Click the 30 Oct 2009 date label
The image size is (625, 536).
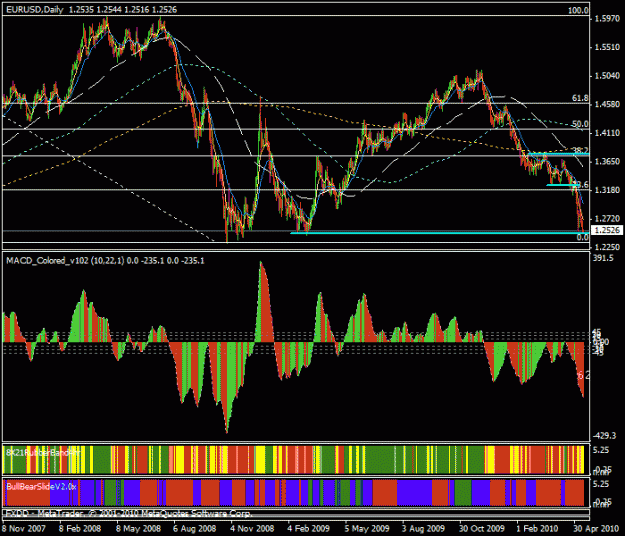(x=482, y=529)
